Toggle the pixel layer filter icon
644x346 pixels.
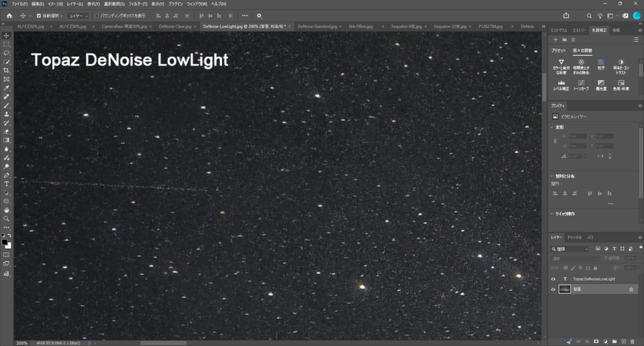pyautogui.click(x=598, y=249)
